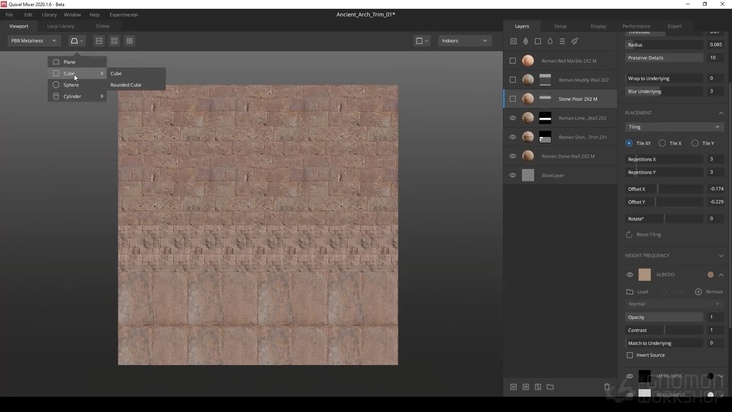
Task: Show the Roman Red Marble 2X2 M layer
Action: (513, 61)
